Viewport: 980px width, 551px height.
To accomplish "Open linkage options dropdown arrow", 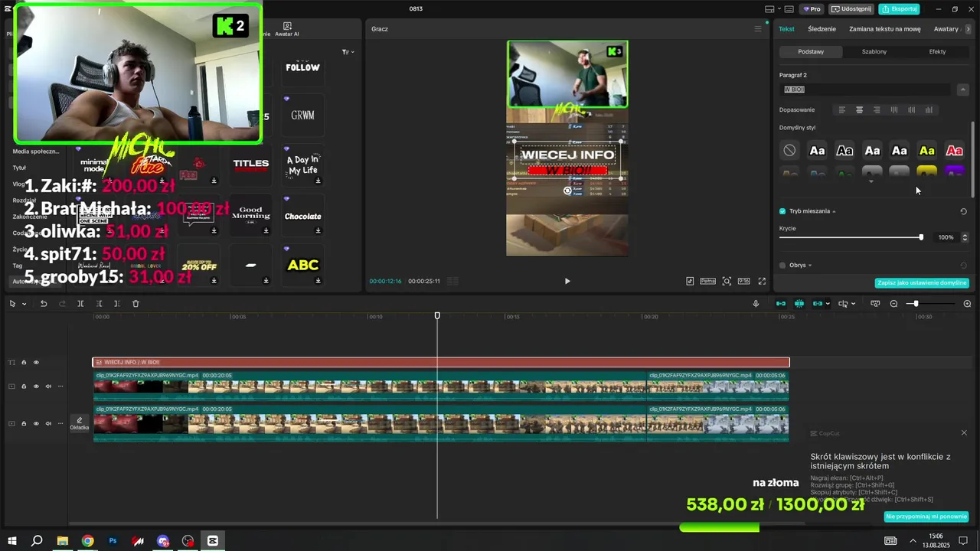I will pyautogui.click(x=828, y=304).
